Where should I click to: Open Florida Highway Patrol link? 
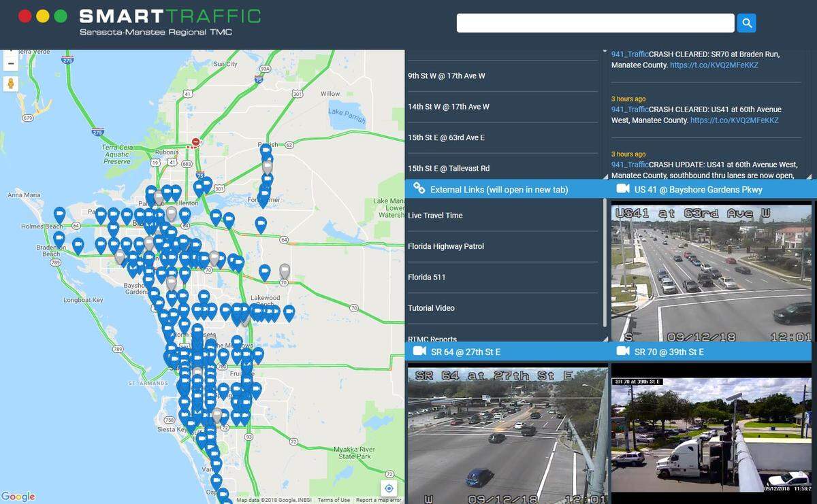coord(446,246)
